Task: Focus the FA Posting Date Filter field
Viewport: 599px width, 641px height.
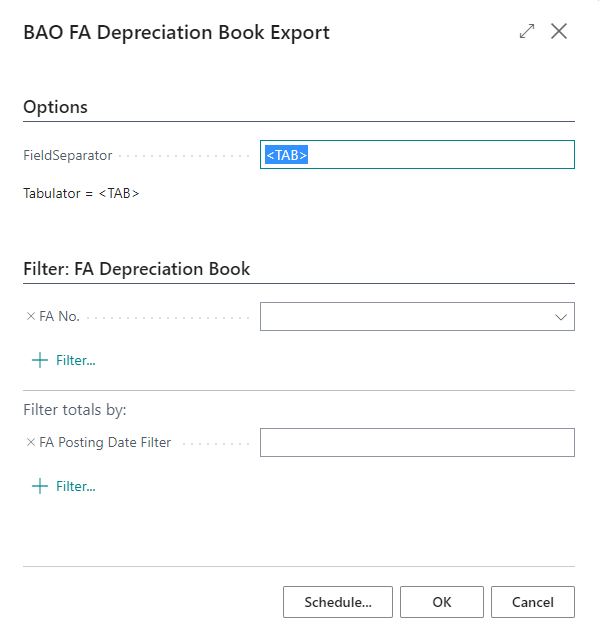Action: pos(417,442)
